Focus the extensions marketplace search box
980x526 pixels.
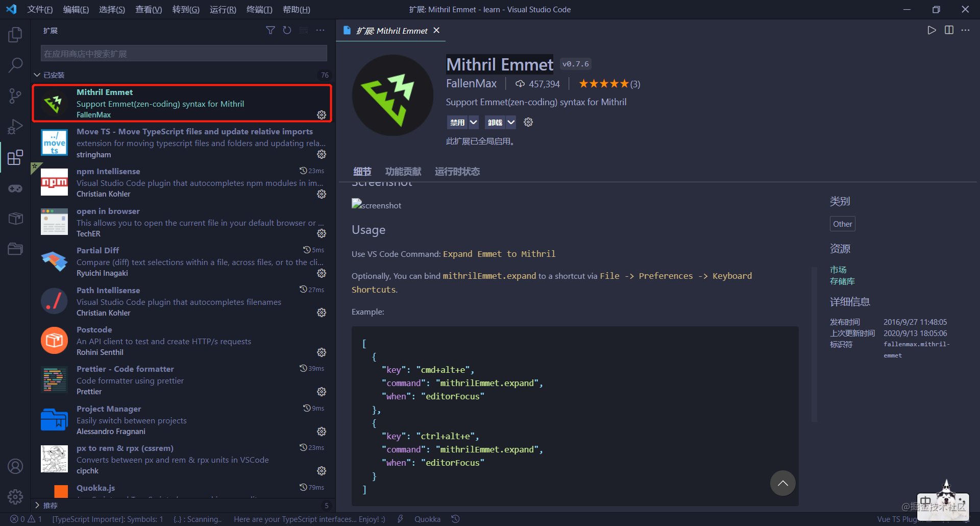click(184, 54)
